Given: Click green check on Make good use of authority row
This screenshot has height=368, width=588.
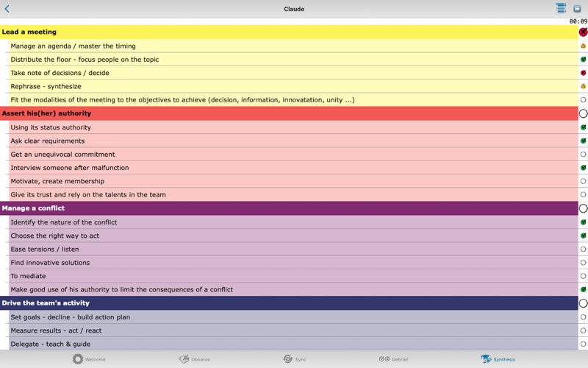Looking at the screenshot, I should 583,289.
